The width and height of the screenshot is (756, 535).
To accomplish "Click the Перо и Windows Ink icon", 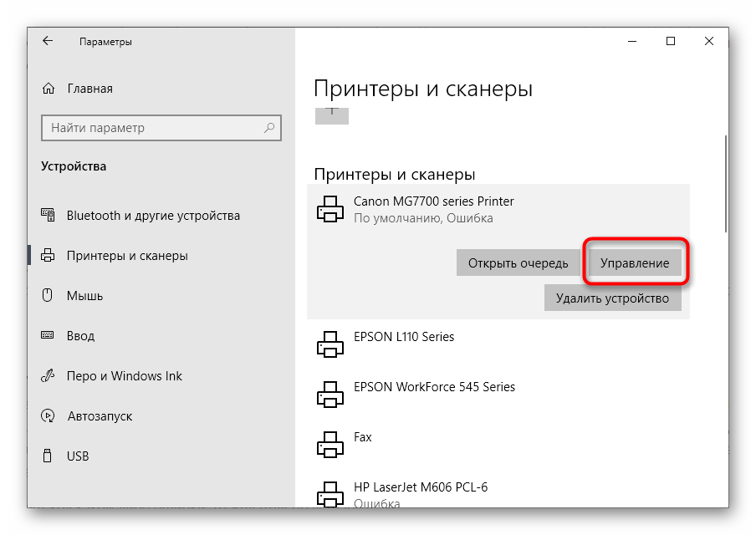I will coord(49,376).
